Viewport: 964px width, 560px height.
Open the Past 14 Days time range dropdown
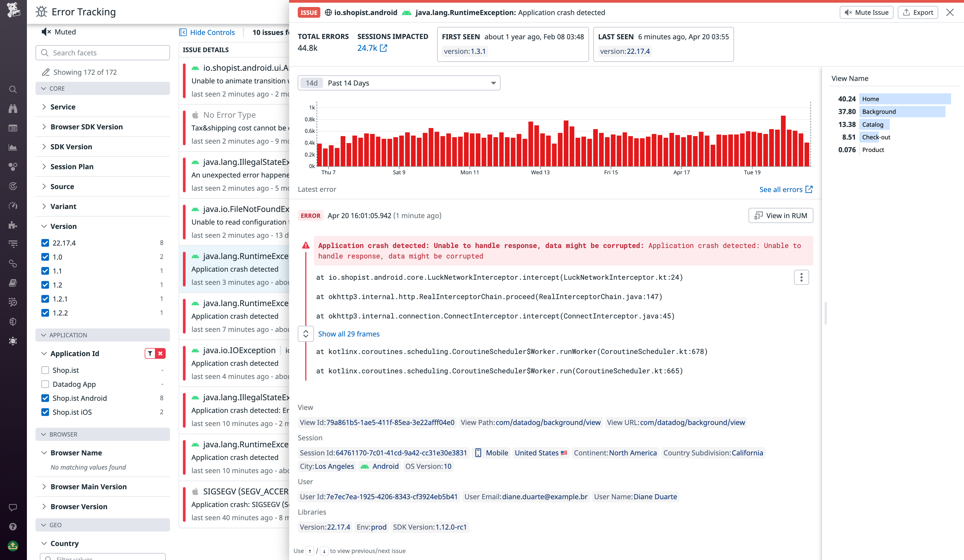[399, 83]
